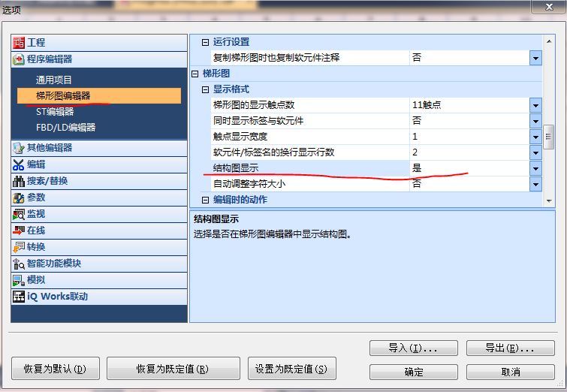Image resolution: width=567 pixels, height=392 pixels.
Task: Click the 工程 category icon
Action: click(20, 43)
